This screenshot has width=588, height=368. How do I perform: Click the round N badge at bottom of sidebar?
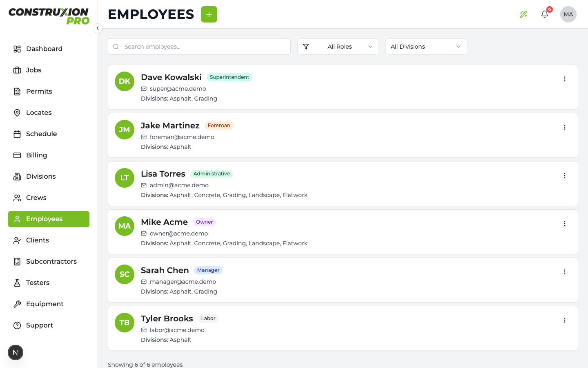[x=16, y=352]
